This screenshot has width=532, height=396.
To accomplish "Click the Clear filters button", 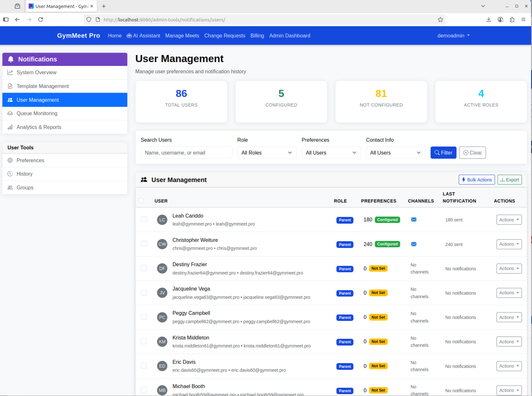I will pos(472,153).
